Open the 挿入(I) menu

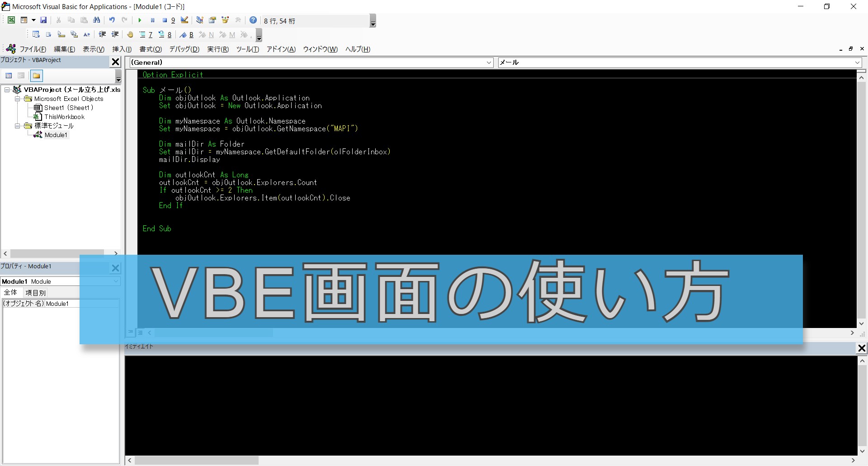(x=122, y=49)
